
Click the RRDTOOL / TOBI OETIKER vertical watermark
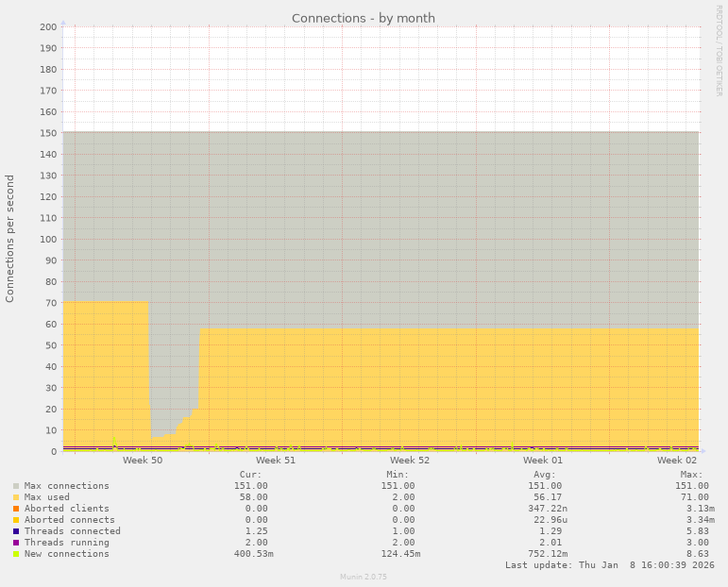coord(719,50)
